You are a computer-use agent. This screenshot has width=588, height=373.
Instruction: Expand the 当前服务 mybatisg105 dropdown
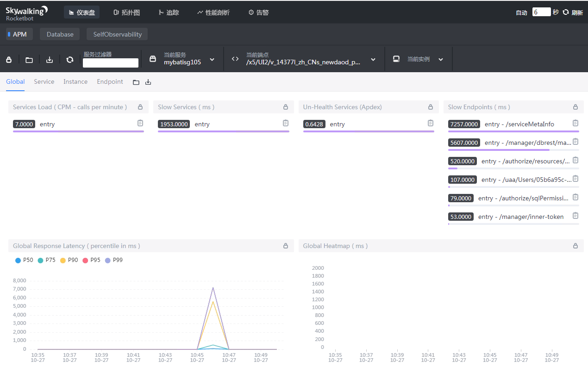point(212,59)
